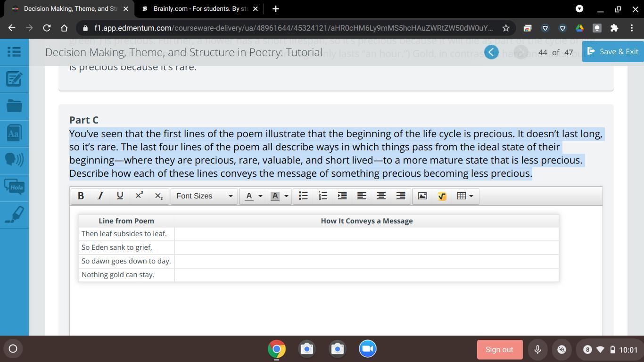Screen dimensions: 644x362
Task: Close the Brainly.com tab
Action: (x=255, y=8)
